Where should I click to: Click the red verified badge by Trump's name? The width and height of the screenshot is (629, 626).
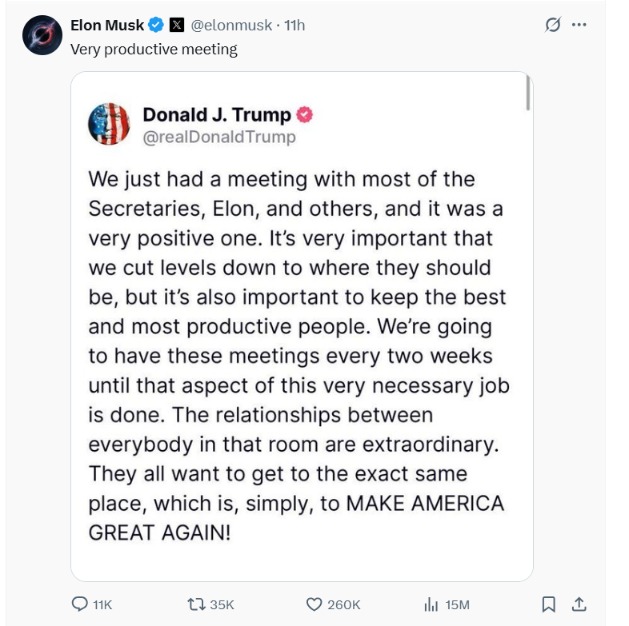[306, 114]
